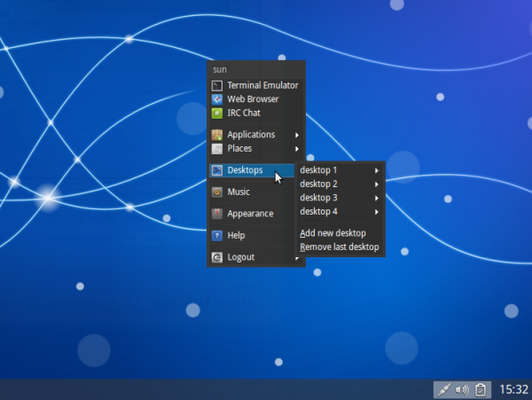Click the 15:32 clock in the panel
Image resolution: width=532 pixels, height=400 pixels.
tap(514, 389)
